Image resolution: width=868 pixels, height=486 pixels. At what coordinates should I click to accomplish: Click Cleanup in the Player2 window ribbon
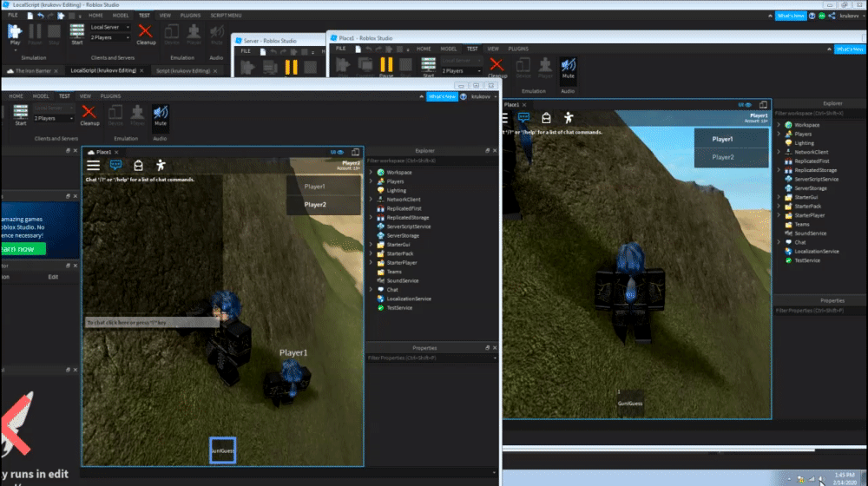[89, 115]
